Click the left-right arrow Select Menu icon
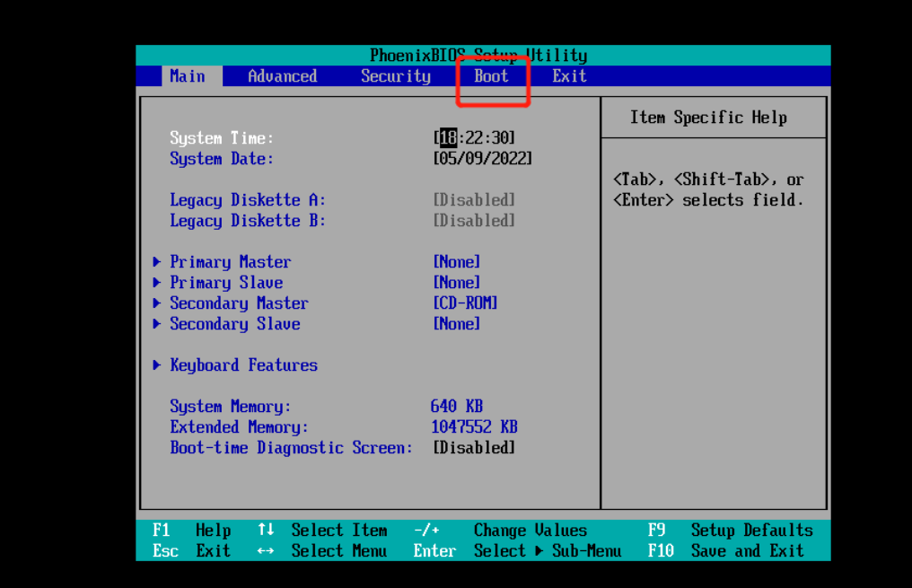The width and height of the screenshot is (912, 588). point(266,551)
